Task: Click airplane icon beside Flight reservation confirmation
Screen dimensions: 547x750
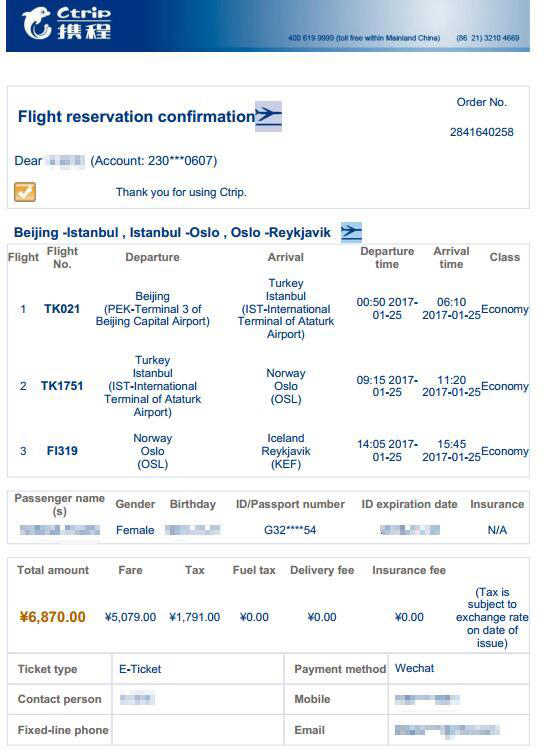Action: point(268,116)
